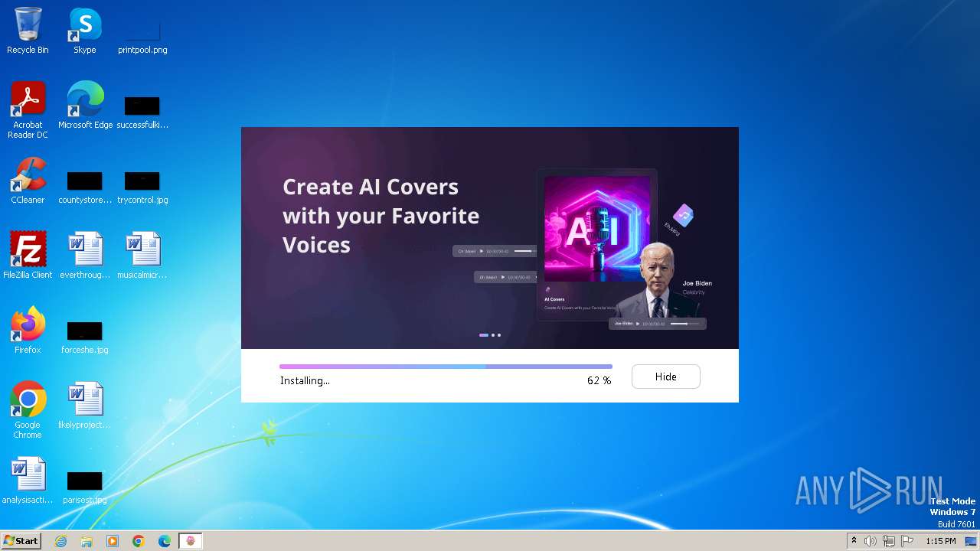Open Acrobat Reader DC shortcut

click(x=28, y=111)
